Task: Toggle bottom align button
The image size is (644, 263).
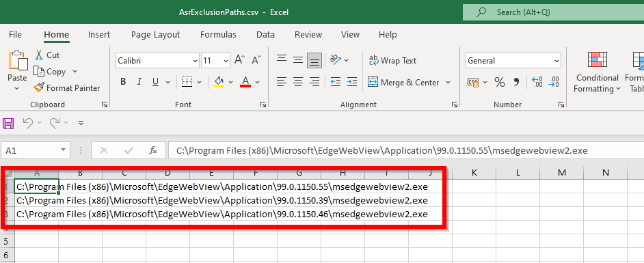Action: tap(314, 61)
